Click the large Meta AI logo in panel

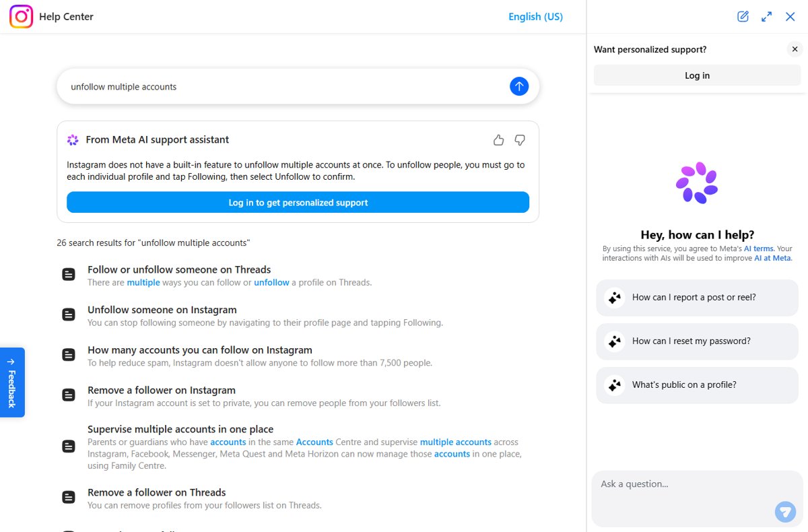coord(697,182)
